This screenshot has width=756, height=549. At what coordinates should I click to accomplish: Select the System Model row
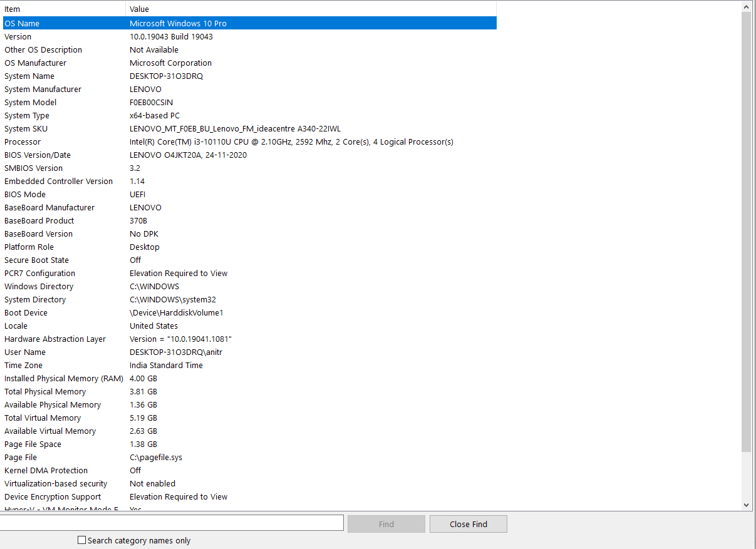click(x=249, y=102)
